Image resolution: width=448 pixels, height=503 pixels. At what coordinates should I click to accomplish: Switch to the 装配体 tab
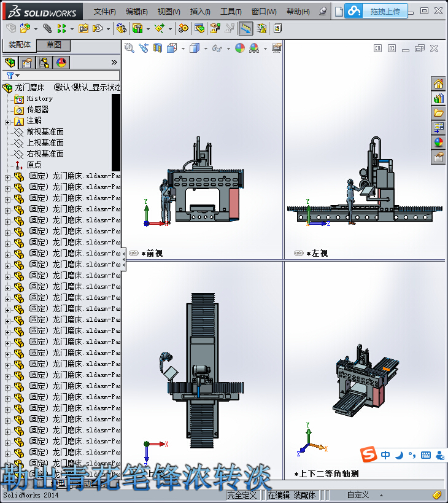pyautogui.click(x=20, y=45)
